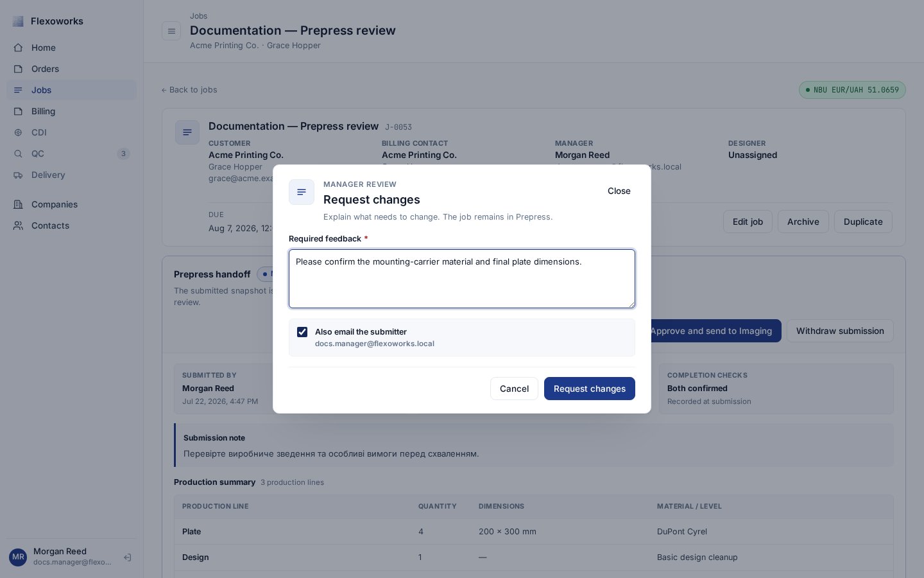Click the Orders sidebar icon
Viewport: 924px width, 578px height.
click(x=18, y=69)
